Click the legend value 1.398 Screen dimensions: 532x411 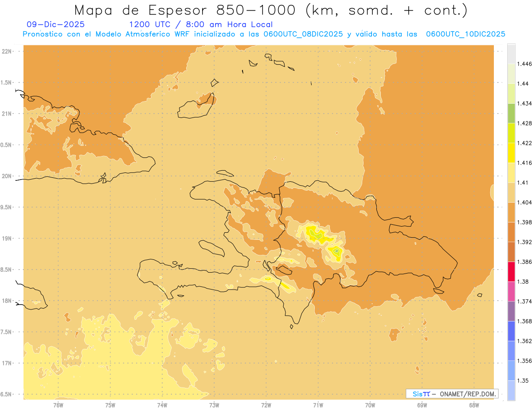click(525, 222)
